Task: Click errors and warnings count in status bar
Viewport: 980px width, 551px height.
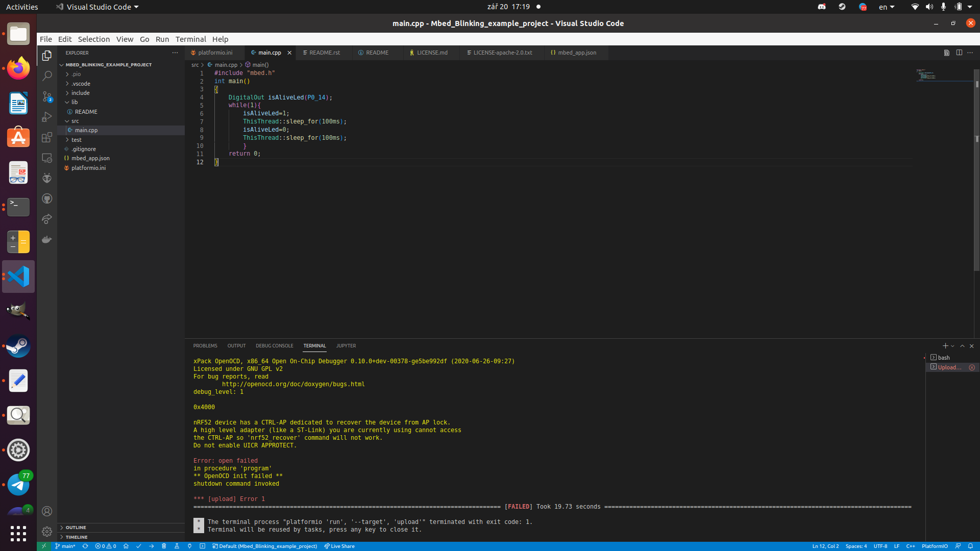Action: [x=106, y=546]
